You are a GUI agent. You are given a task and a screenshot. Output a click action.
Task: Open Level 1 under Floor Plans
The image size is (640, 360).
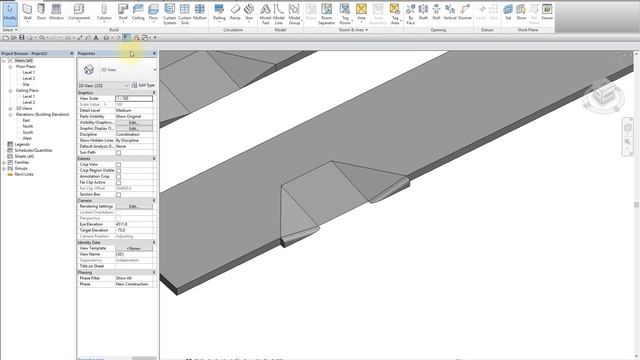29,72
